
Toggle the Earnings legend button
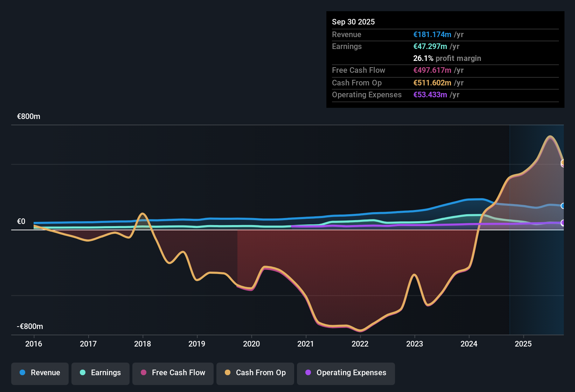click(x=101, y=373)
